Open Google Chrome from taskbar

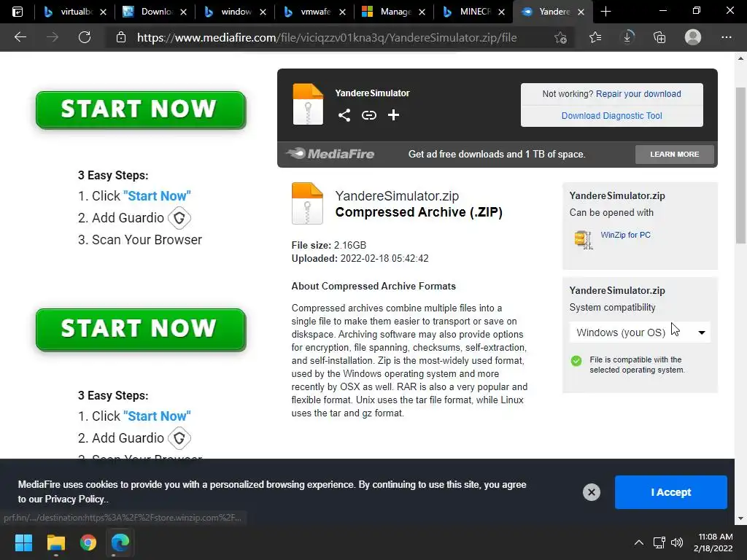tap(88, 542)
